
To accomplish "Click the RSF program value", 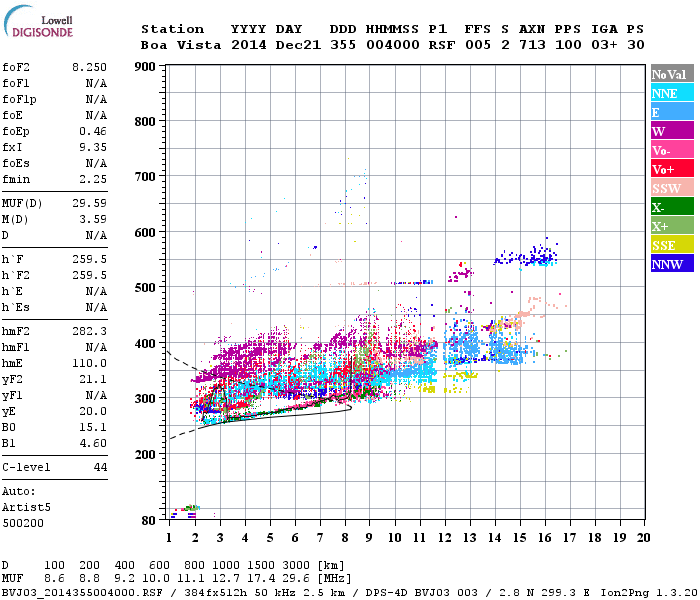I will click(442, 45).
